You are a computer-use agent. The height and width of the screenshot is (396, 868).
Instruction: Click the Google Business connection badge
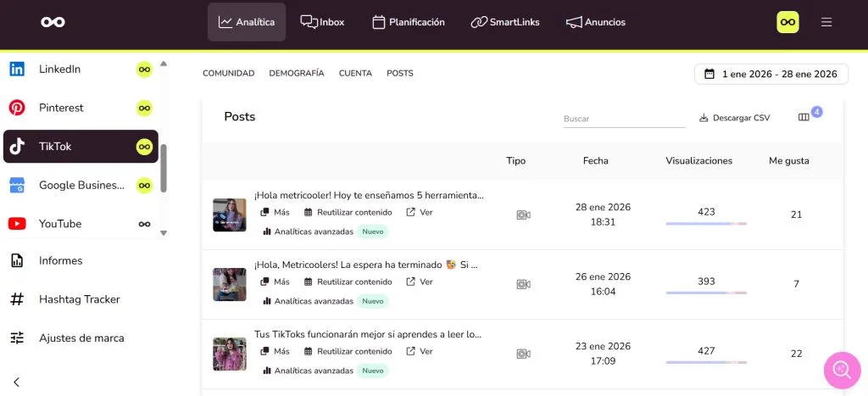[x=144, y=185]
